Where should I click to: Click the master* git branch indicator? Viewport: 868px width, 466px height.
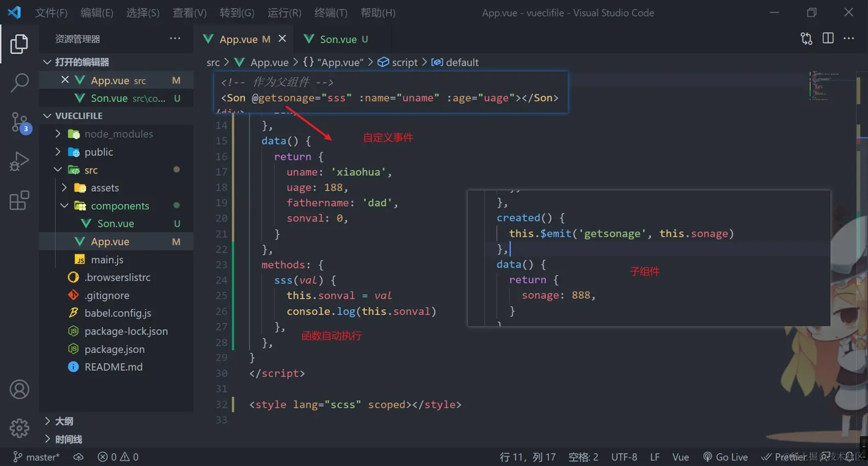click(36, 457)
